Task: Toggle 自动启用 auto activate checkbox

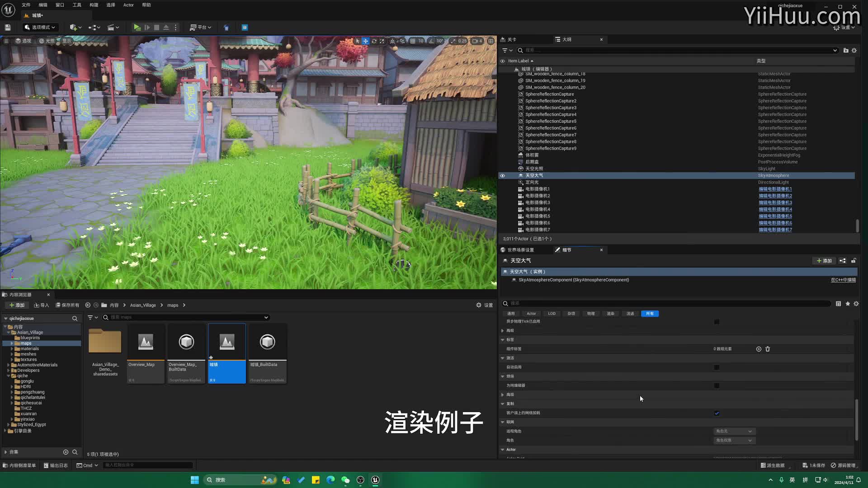Action: (717, 367)
